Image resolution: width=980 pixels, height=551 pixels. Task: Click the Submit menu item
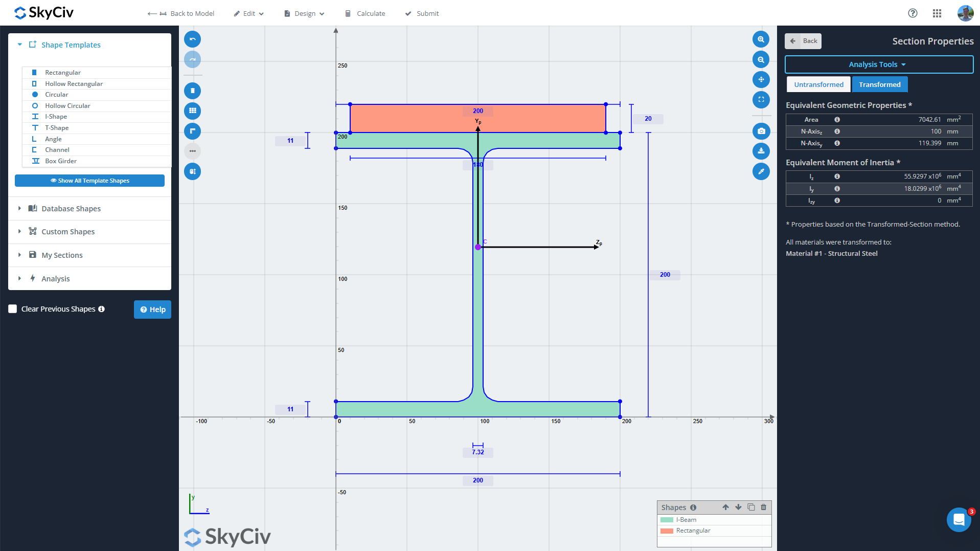(422, 14)
